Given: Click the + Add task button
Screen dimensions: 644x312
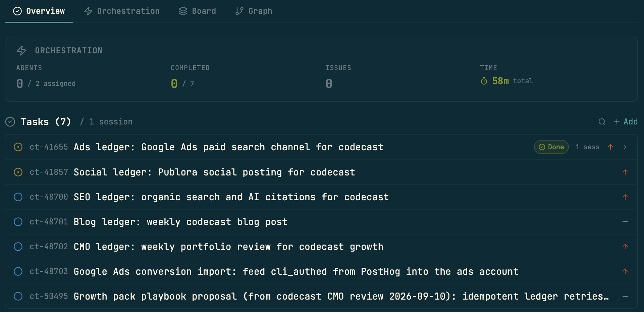Looking at the screenshot, I should (x=626, y=122).
